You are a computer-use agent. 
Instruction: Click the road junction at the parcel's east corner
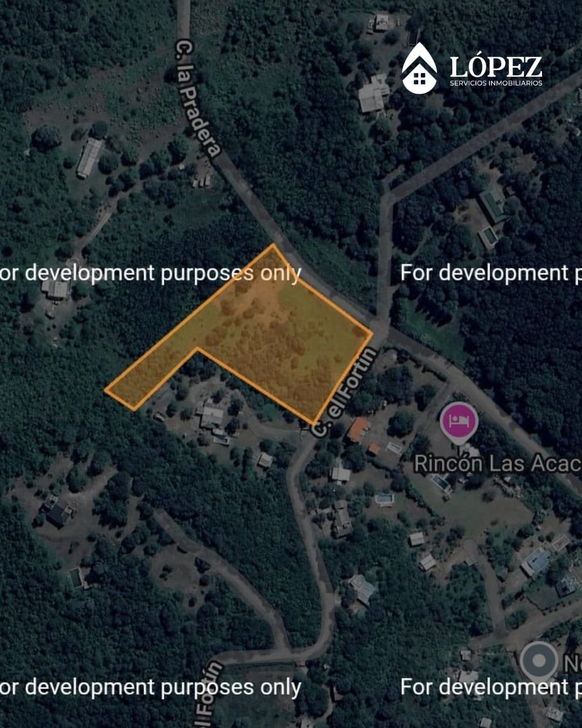point(383,326)
